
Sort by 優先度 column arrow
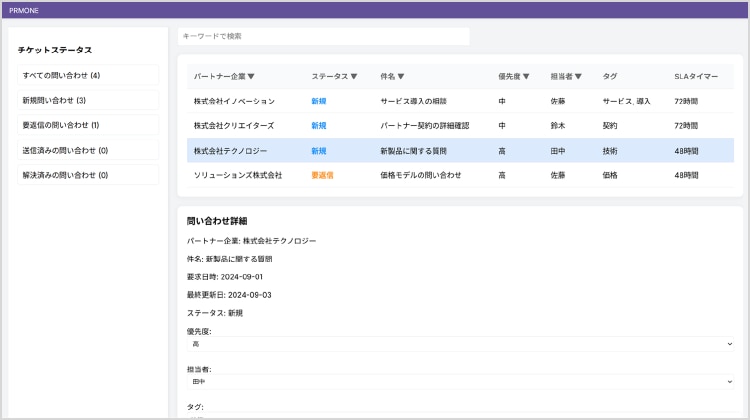(526, 76)
